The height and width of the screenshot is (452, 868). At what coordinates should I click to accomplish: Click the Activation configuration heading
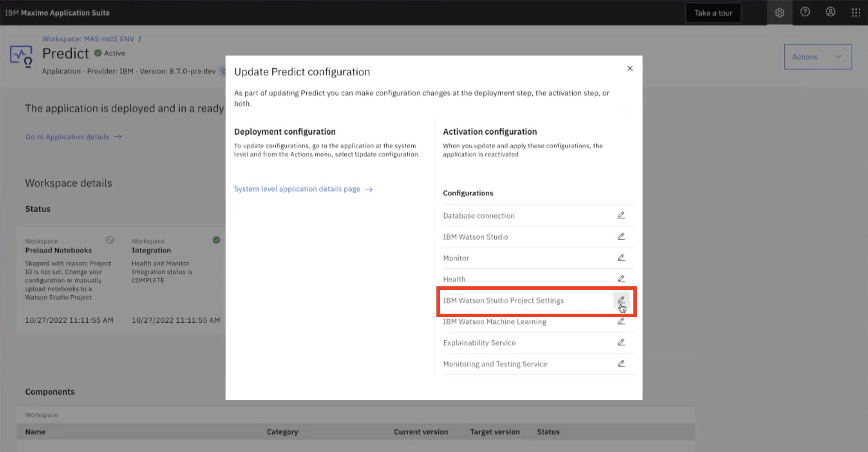pos(490,131)
